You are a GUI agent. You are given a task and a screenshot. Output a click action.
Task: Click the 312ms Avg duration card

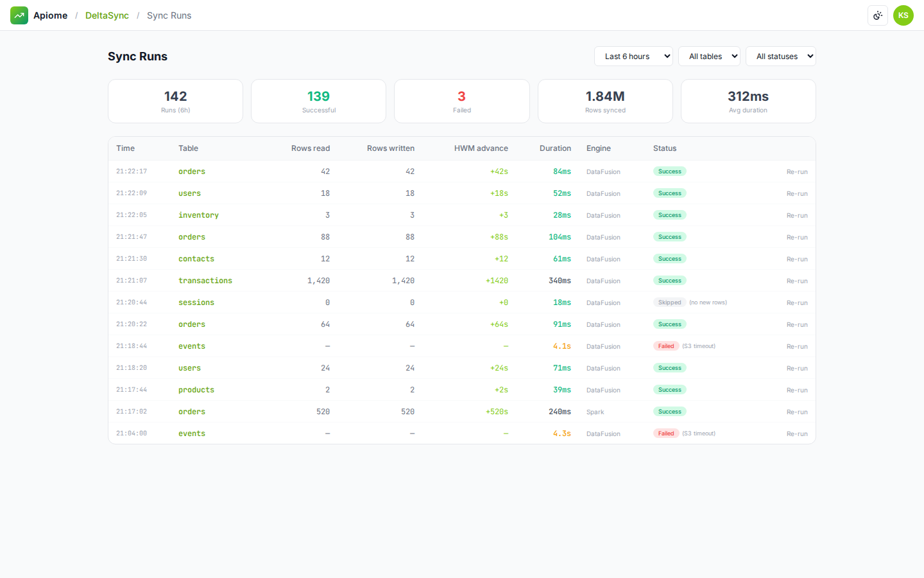tap(748, 101)
